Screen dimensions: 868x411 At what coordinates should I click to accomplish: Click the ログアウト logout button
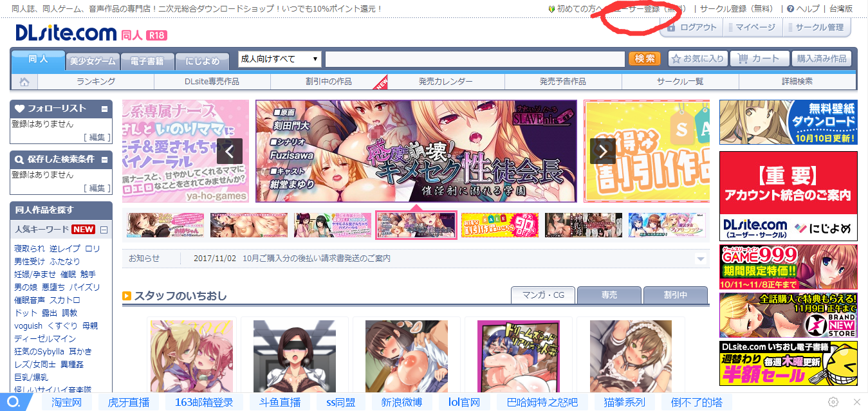tap(692, 28)
